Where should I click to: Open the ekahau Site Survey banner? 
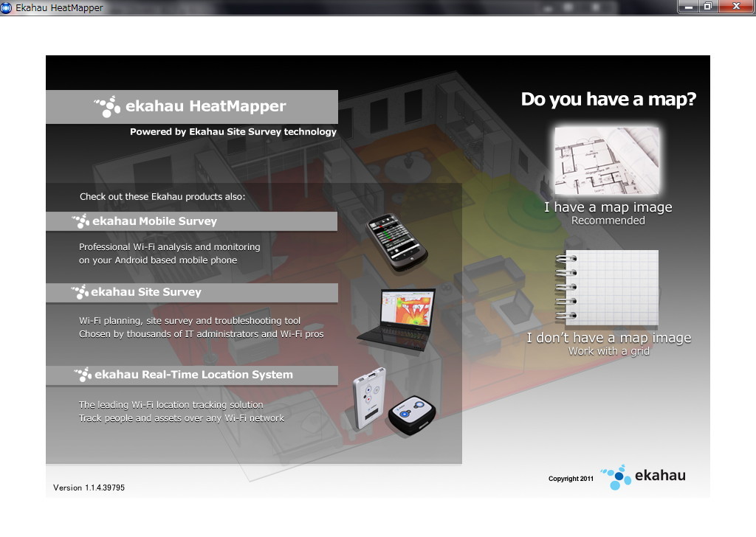[x=192, y=292]
